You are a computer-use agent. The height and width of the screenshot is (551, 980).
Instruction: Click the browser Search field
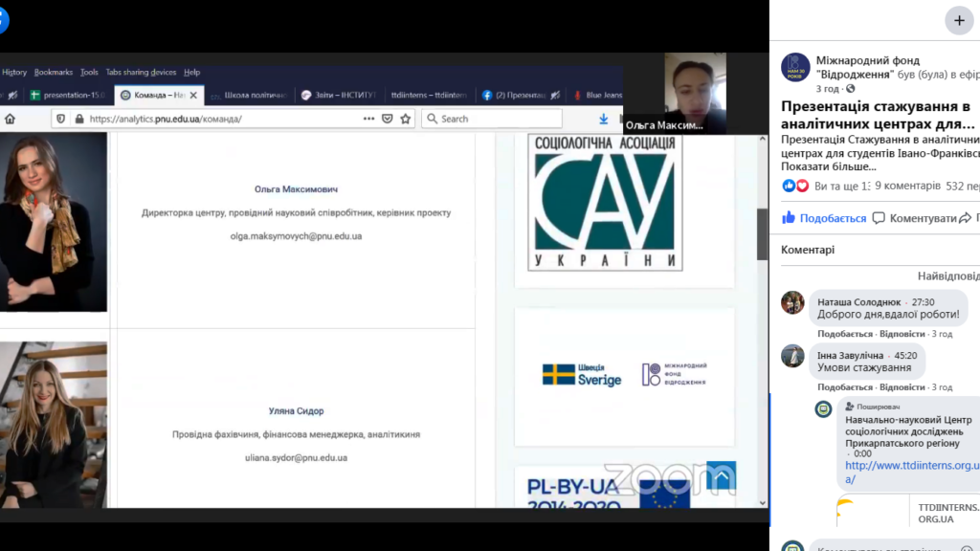(x=492, y=119)
